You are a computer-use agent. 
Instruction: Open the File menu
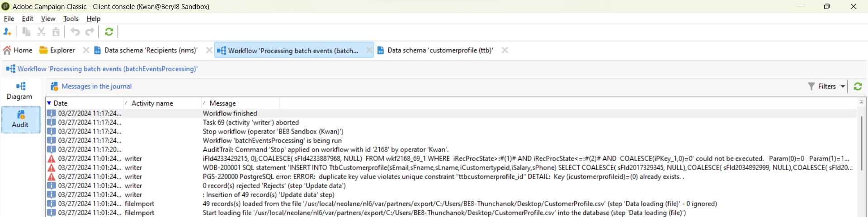[9, 18]
